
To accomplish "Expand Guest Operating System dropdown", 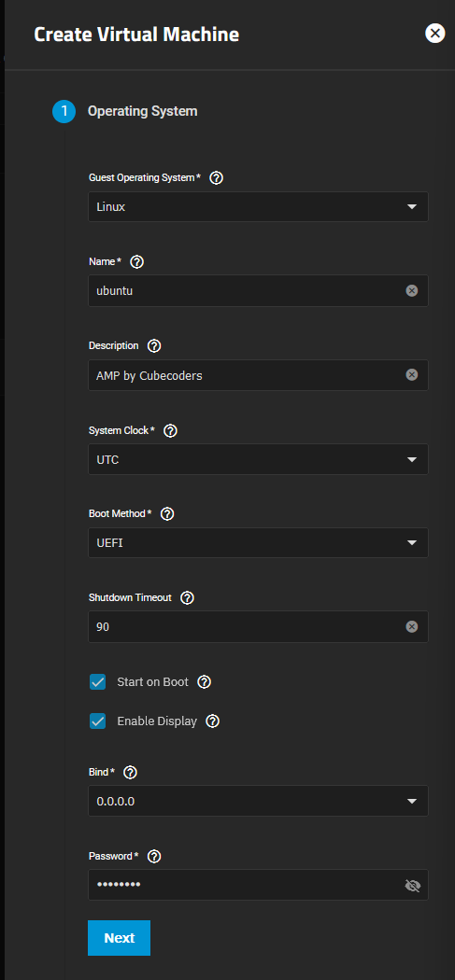I will 259,207.
